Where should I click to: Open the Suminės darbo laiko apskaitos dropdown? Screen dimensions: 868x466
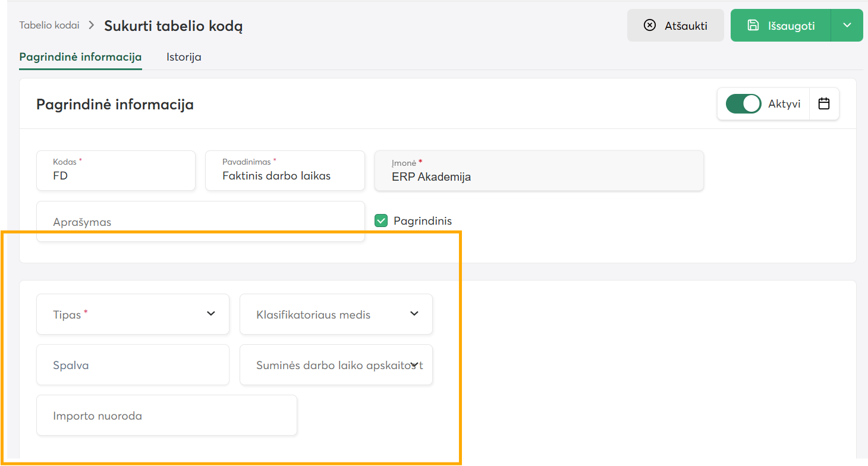[x=336, y=364]
